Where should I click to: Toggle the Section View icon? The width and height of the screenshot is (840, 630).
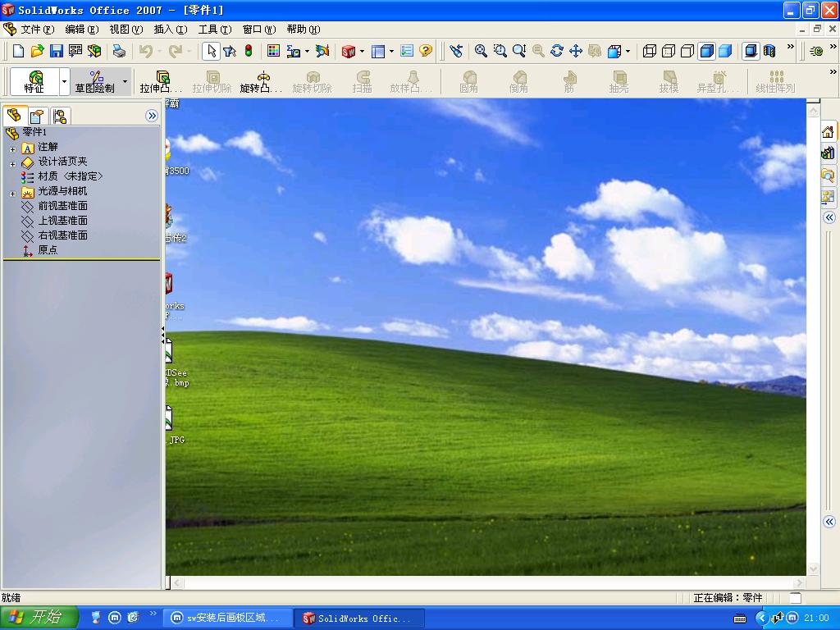tap(769, 51)
